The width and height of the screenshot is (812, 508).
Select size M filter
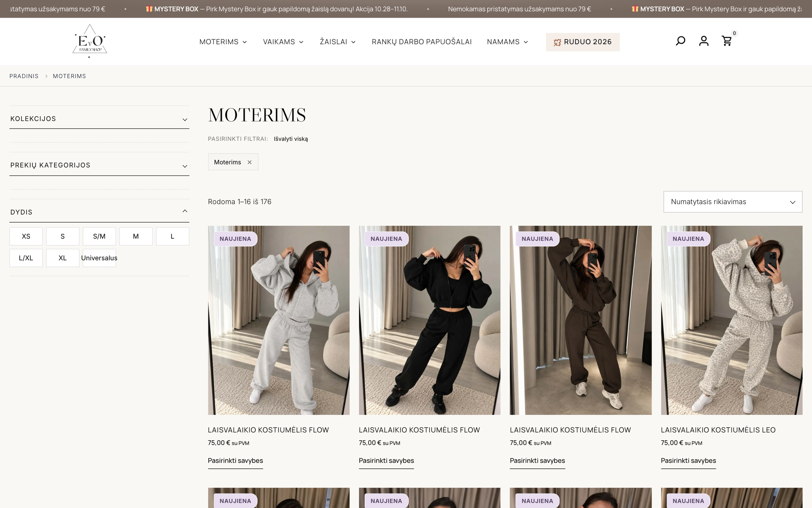click(136, 236)
